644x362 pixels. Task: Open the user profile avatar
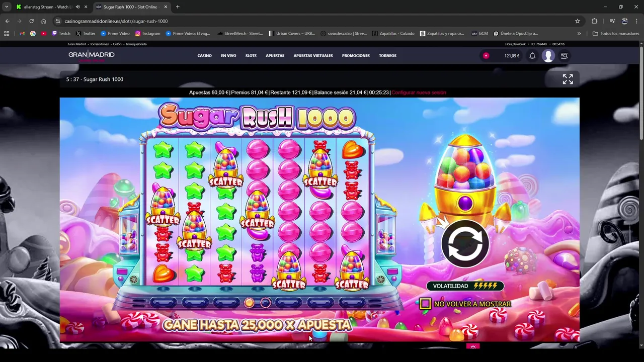tap(548, 56)
